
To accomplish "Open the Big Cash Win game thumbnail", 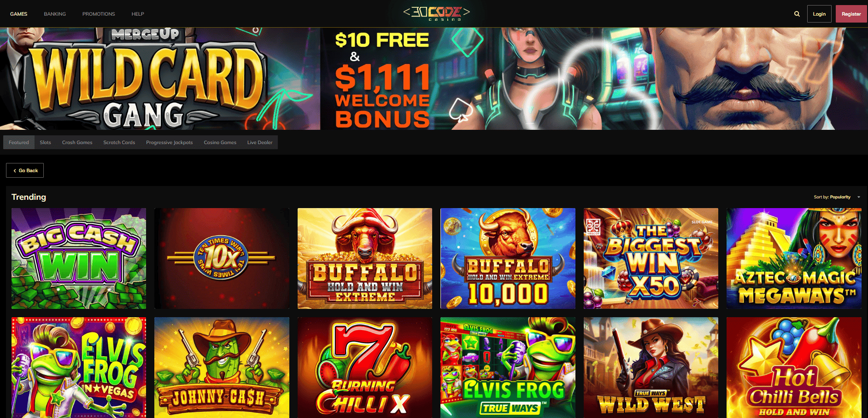I will pos(79,258).
